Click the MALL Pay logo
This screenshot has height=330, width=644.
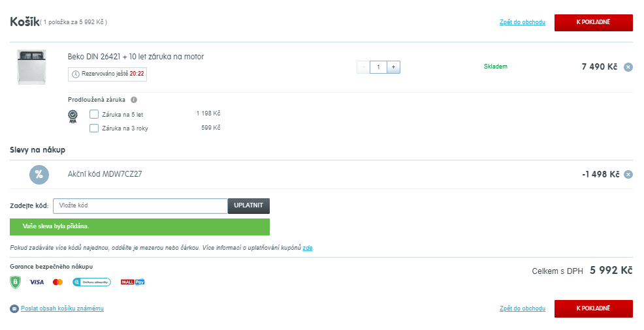coord(132,282)
